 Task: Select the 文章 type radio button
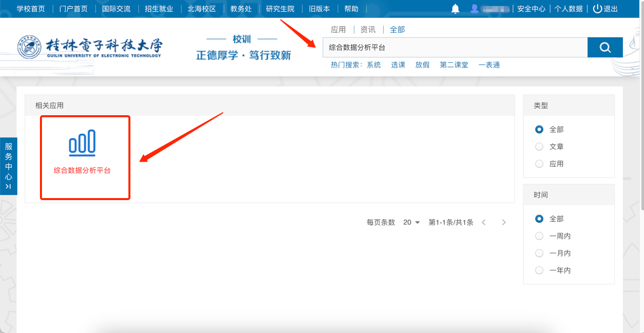coord(539,147)
